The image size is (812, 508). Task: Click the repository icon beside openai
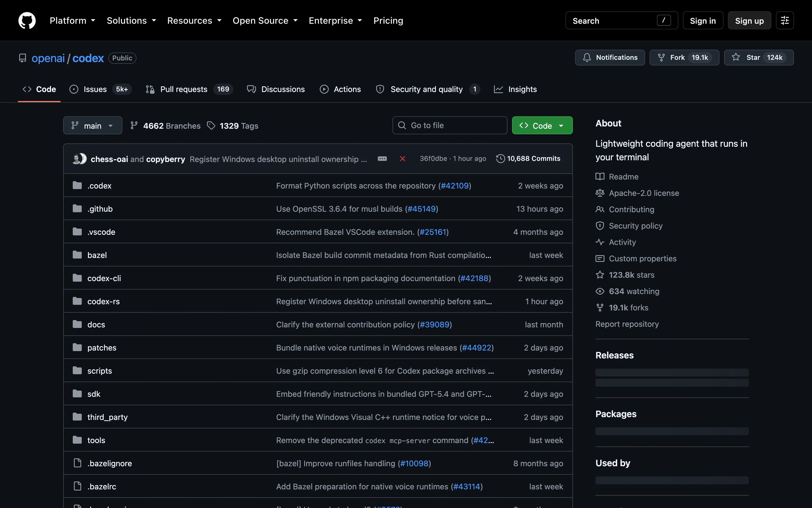coord(23,58)
